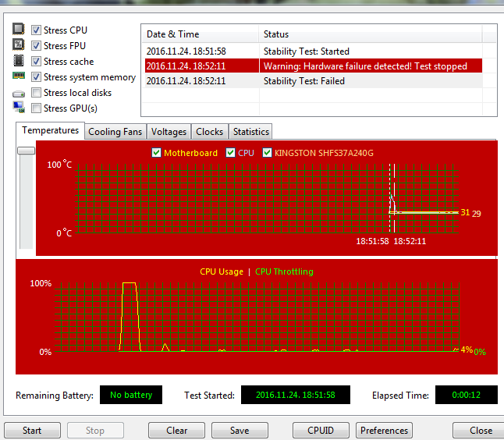The image size is (504, 440).
Task: Click the Test Started date value field
Action: (296, 395)
